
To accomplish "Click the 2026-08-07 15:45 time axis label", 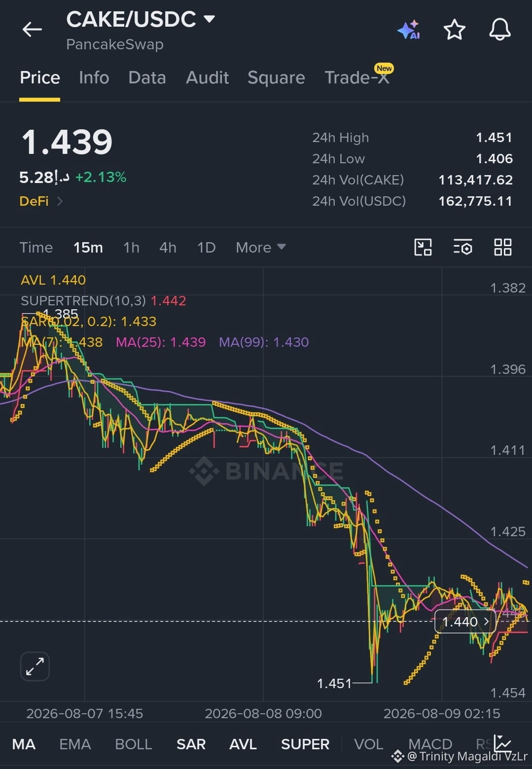I will tap(84, 714).
